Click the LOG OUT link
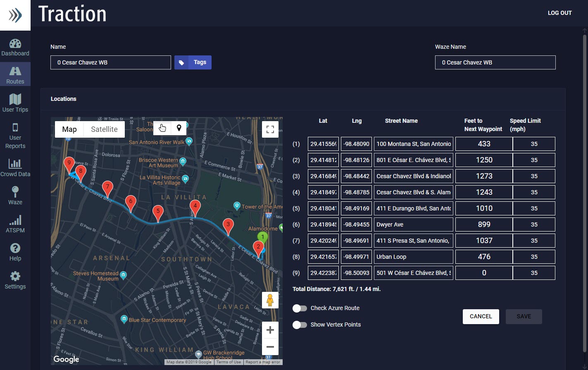The width and height of the screenshot is (588, 370). 560,13
